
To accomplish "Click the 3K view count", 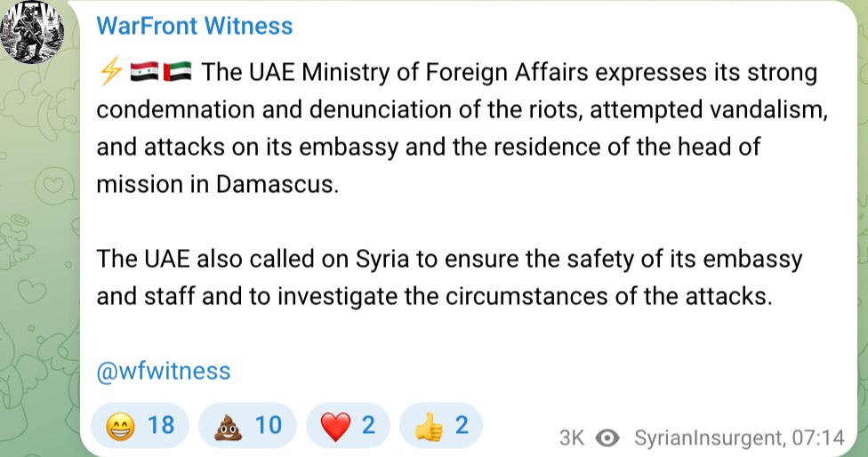I will pos(572,438).
